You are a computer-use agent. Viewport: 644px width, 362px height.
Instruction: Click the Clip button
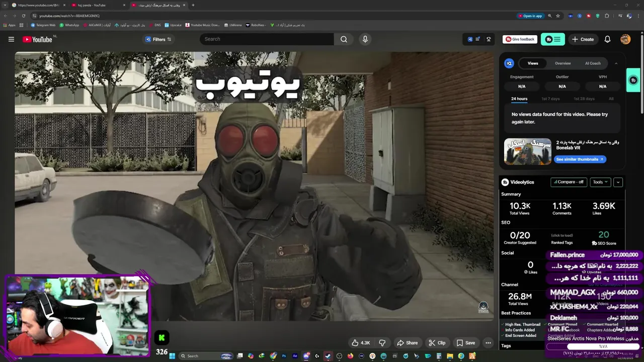pos(437,343)
